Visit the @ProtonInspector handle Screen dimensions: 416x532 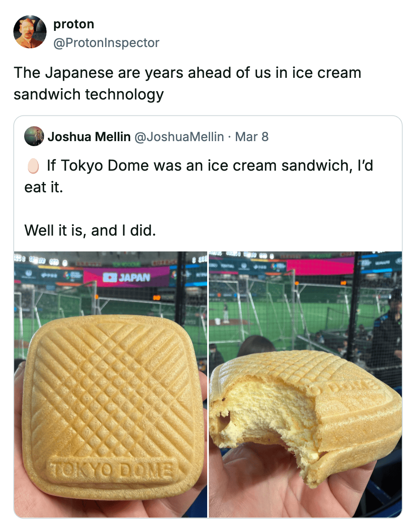(106, 42)
